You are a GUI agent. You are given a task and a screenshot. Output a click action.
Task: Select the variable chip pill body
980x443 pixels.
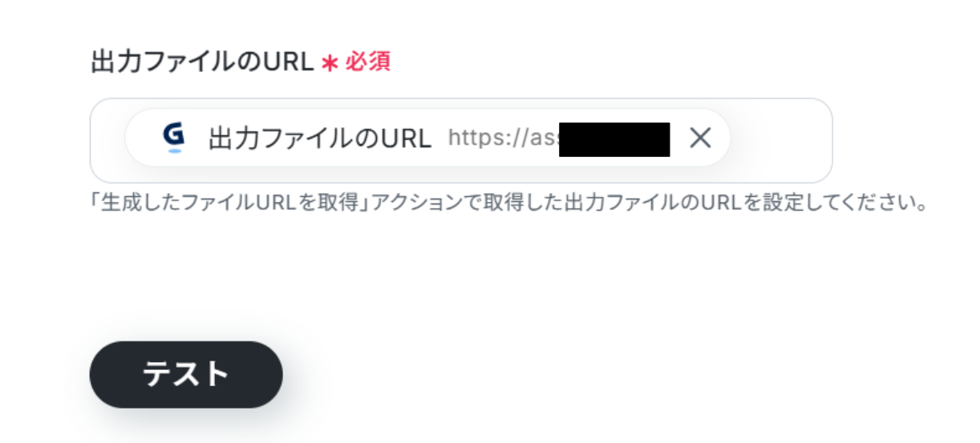[427, 138]
